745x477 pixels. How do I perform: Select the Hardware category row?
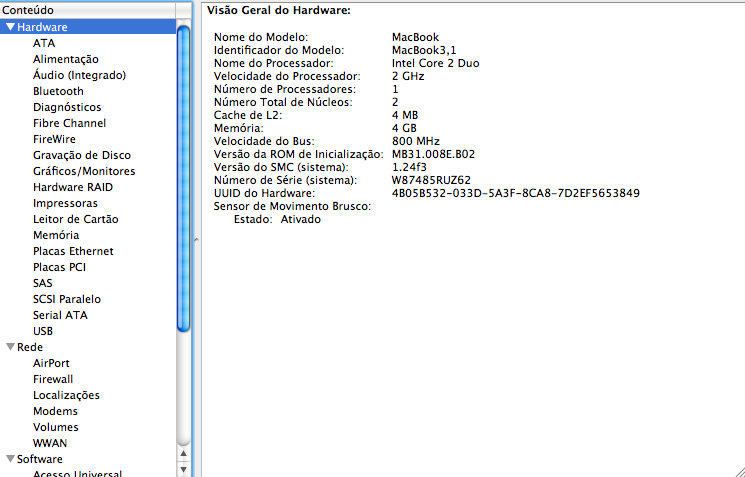click(88, 27)
